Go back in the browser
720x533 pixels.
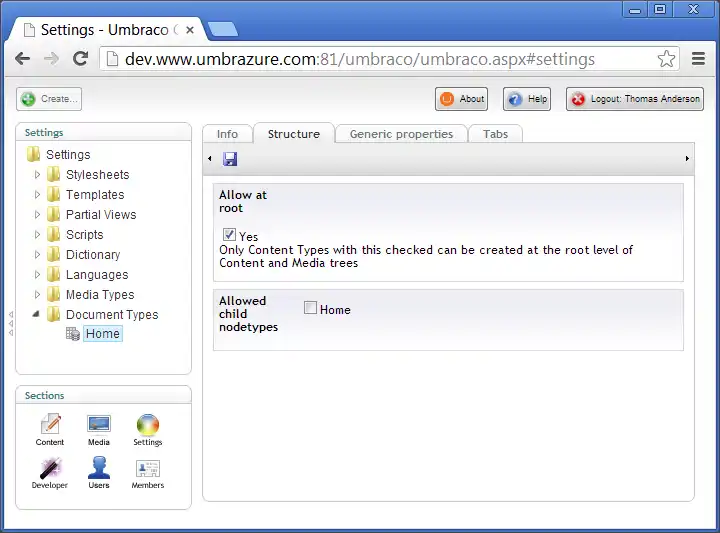pyautogui.click(x=22, y=59)
